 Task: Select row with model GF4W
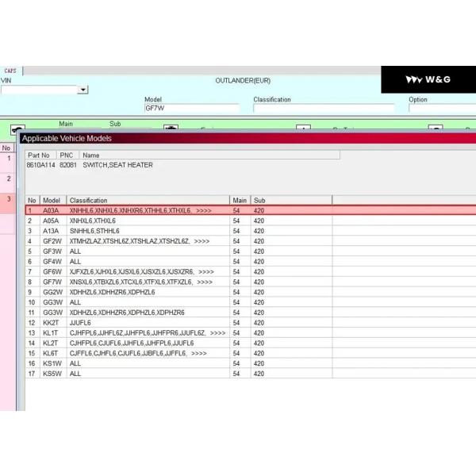point(251,261)
